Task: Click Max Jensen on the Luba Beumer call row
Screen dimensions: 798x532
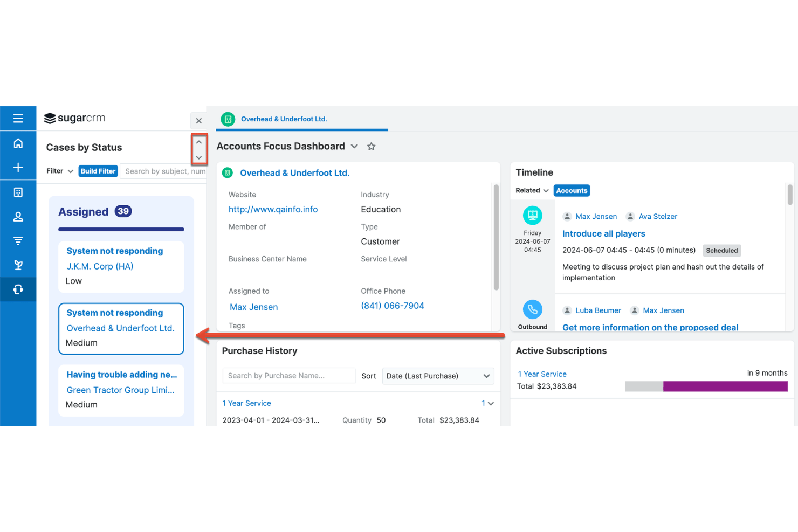Action: coord(663,310)
